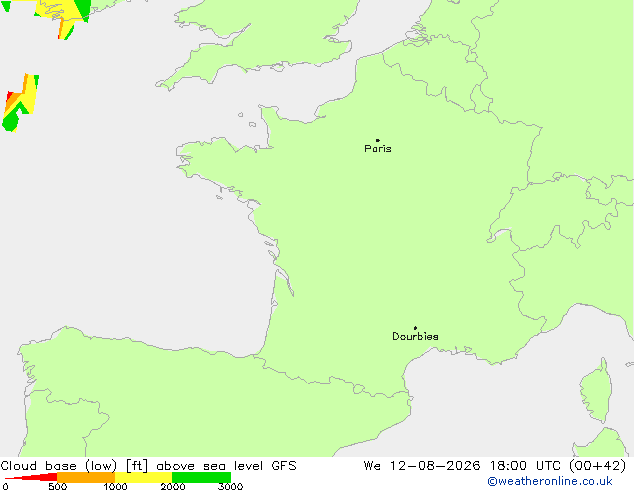Click the Paris location dot marker

click(378, 140)
